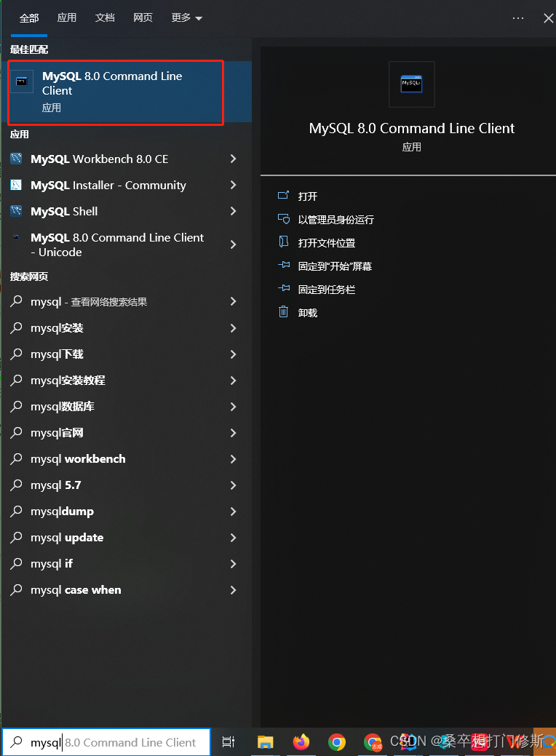Switch to the 网页 tab

click(143, 18)
